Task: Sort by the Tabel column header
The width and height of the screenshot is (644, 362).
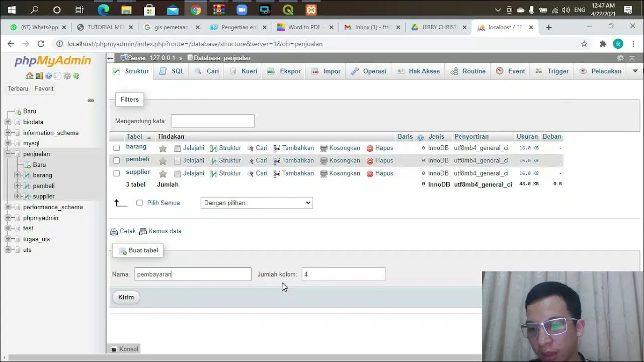Action: pos(134,137)
